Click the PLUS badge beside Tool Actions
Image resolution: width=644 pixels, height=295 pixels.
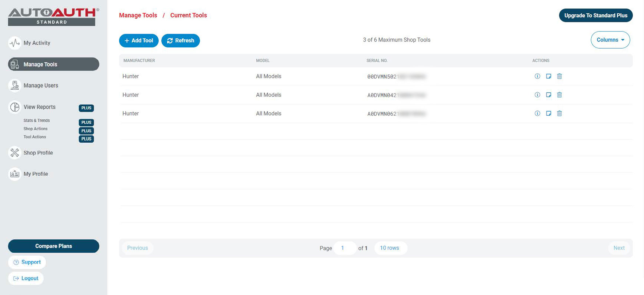86,139
